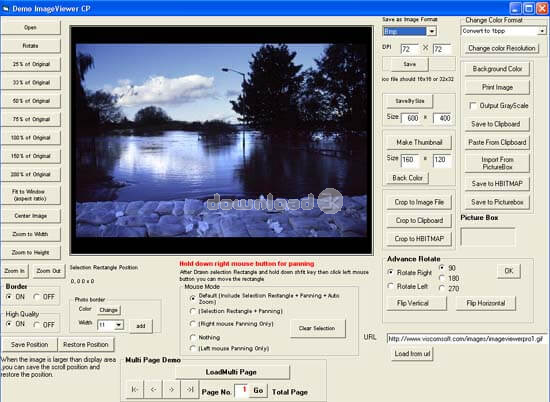Open the Background Color picker button
The height and width of the screenshot is (402, 550).
point(497,69)
